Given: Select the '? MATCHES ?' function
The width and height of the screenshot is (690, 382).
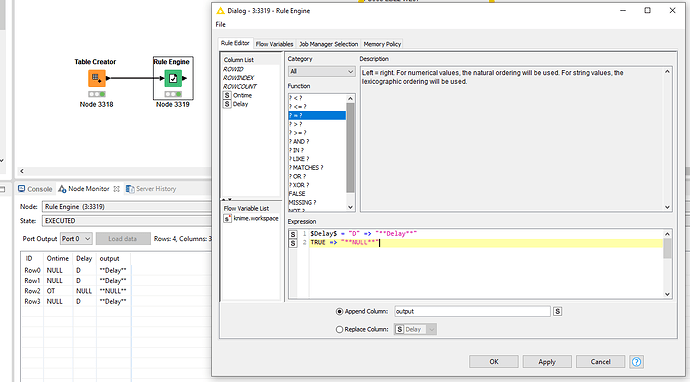Looking at the screenshot, I should coord(317,168).
